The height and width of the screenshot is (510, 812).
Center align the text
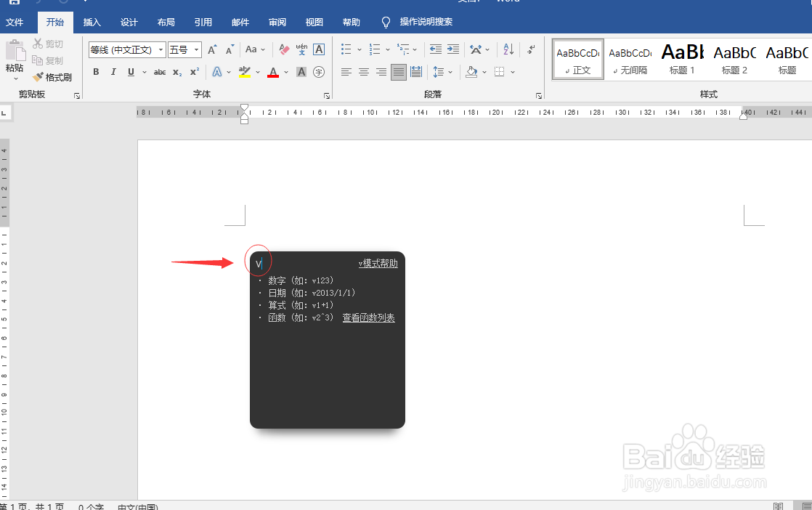pyautogui.click(x=364, y=72)
